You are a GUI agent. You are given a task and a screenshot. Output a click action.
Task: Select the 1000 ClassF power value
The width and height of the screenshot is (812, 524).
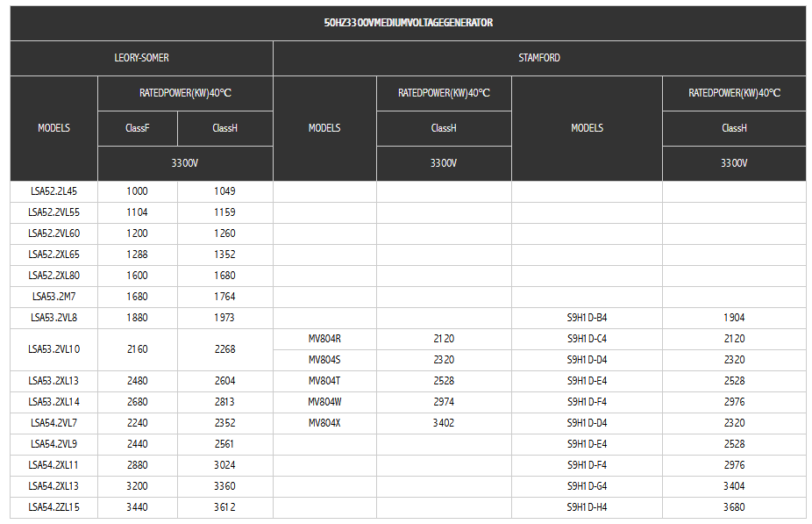point(137,191)
